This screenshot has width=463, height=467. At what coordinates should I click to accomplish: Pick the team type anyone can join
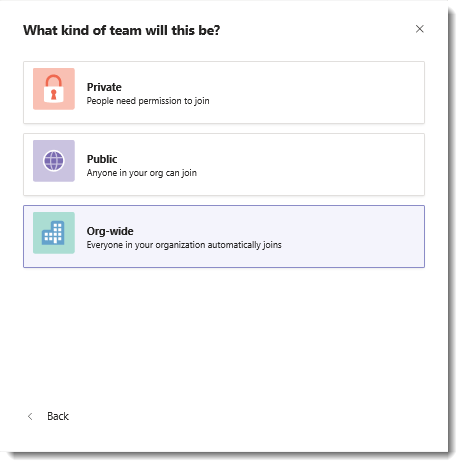coord(224,165)
